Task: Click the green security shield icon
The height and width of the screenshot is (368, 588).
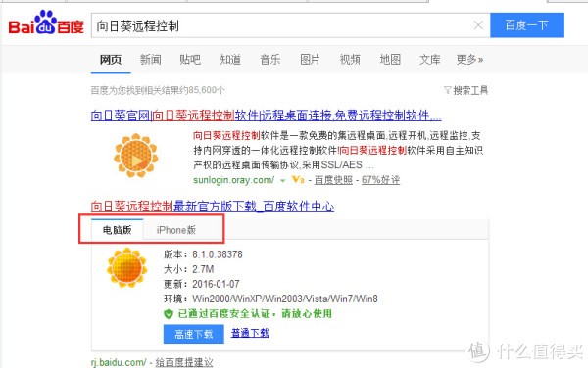Action: 169,314
